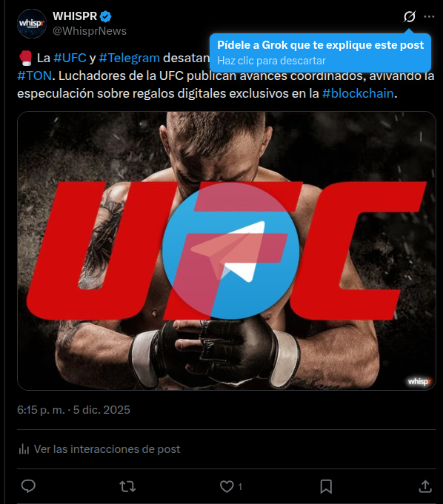This screenshot has width=443, height=504.
Task: Click the @WhisprNews handle
Action: tap(90, 31)
